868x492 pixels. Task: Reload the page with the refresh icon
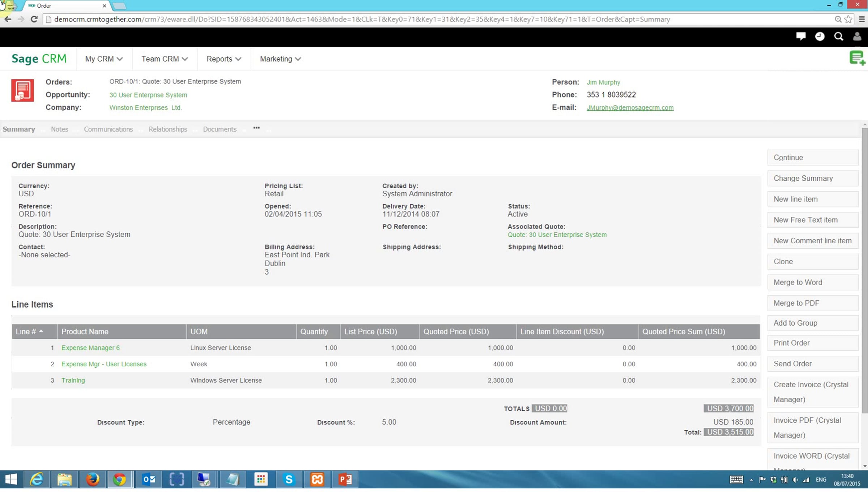pyautogui.click(x=34, y=19)
